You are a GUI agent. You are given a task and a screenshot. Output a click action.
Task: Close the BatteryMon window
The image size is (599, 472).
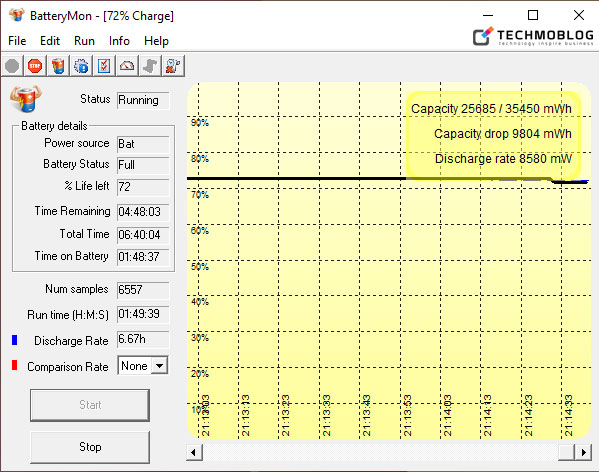tap(579, 15)
